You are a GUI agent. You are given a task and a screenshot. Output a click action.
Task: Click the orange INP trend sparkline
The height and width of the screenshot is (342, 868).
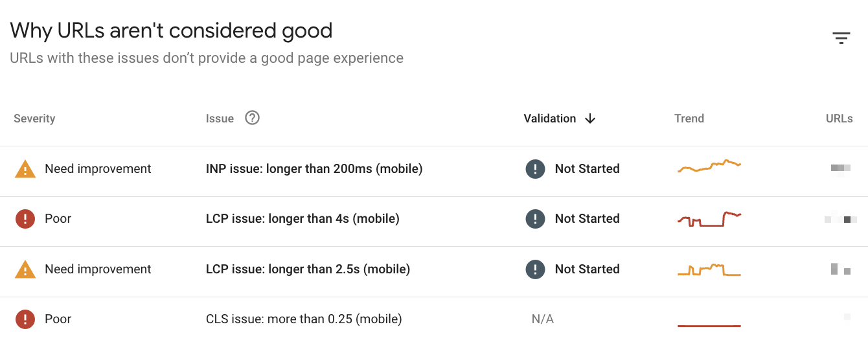pyautogui.click(x=709, y=166)
